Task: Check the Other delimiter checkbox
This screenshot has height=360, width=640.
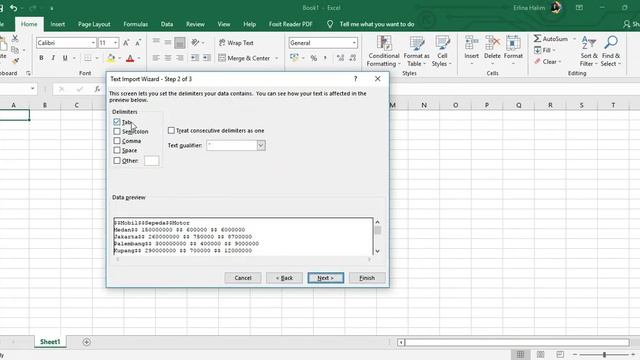Action: (x=117, y=160)
